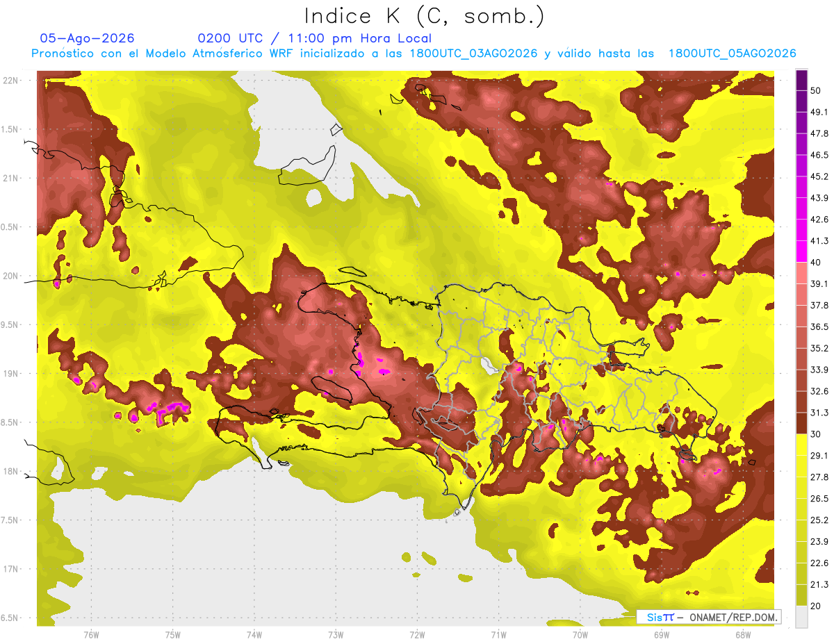
Task: Click the "69W" longitude label
Action: 662,634
